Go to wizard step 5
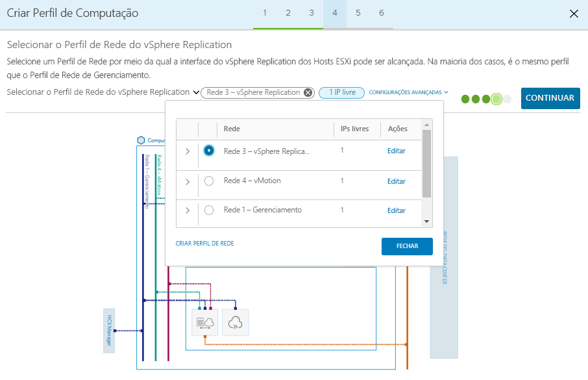Screen dimensions: 588x380 (358, 13)
